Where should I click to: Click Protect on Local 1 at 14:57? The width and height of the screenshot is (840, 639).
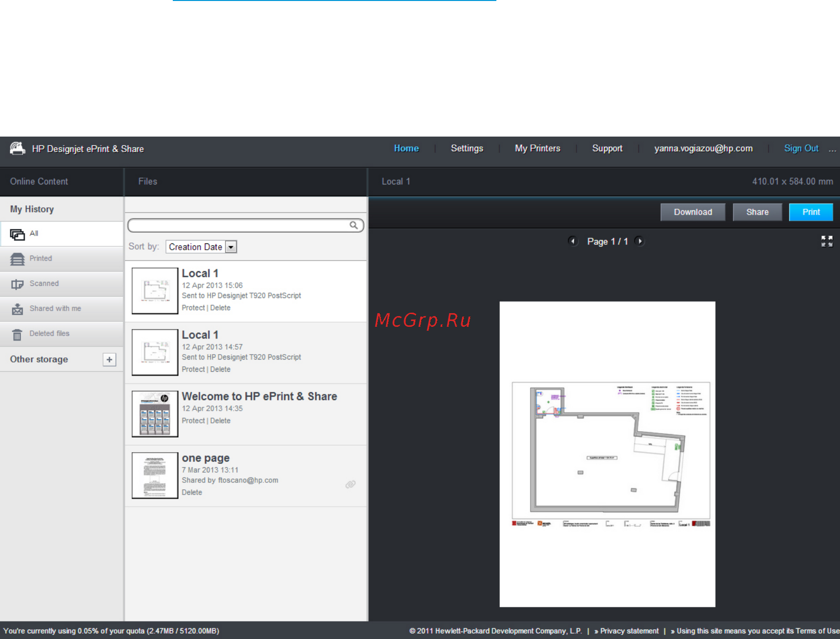193,369
